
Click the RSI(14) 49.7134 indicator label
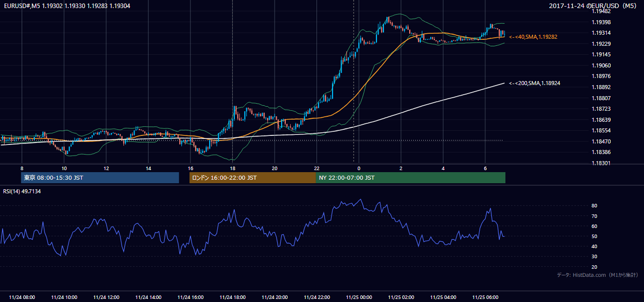point(22,191)
